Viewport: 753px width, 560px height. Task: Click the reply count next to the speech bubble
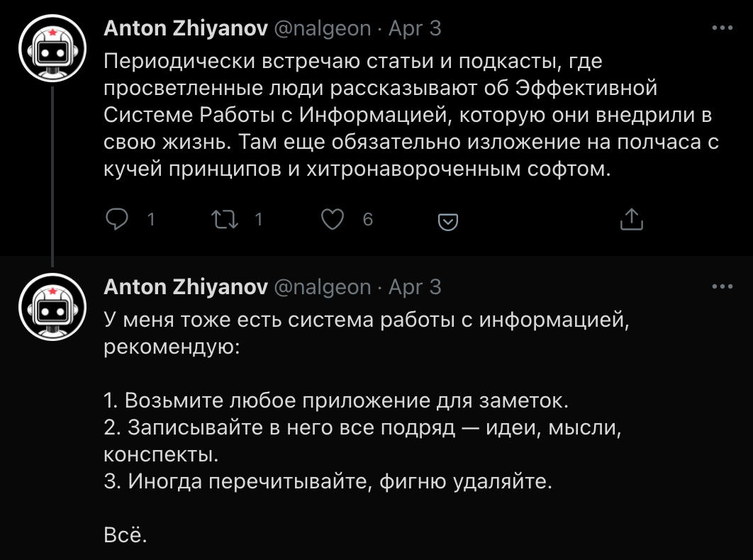150,220
